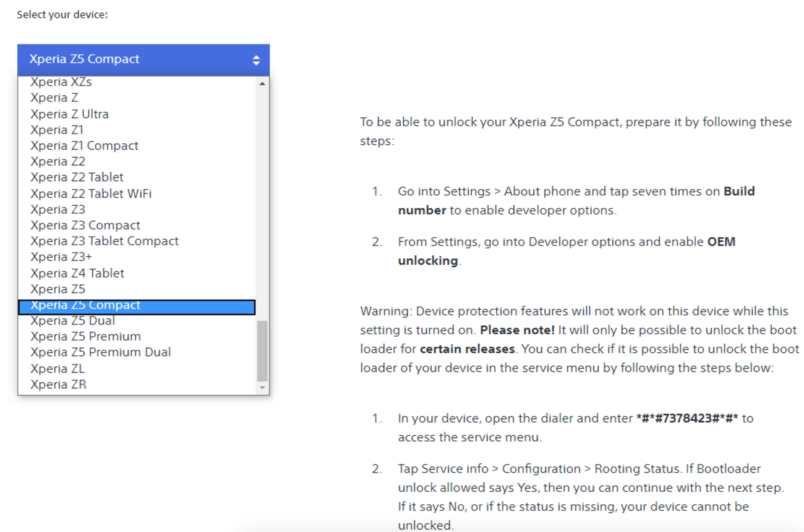This screenshot has width=804, height=532.
Task: Choose Xperia ZR at list bottom
Action: (x=137, y=384)
